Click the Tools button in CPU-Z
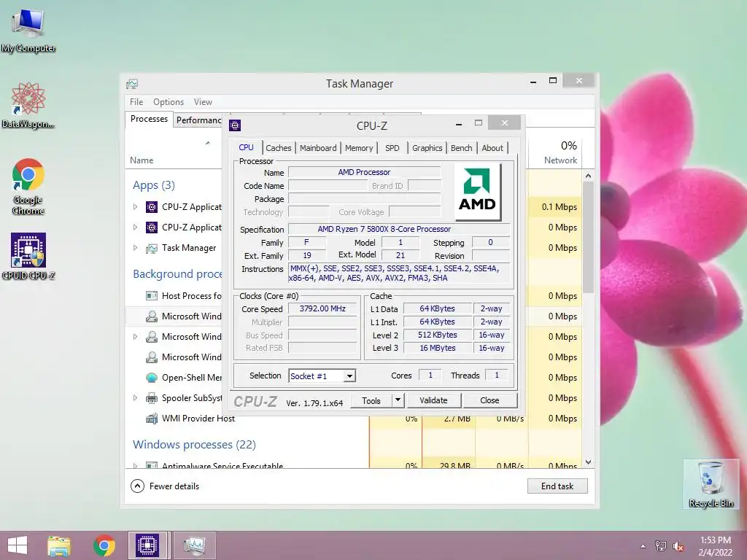The height and width of the screenshot is (560, 747). [371, 400]
